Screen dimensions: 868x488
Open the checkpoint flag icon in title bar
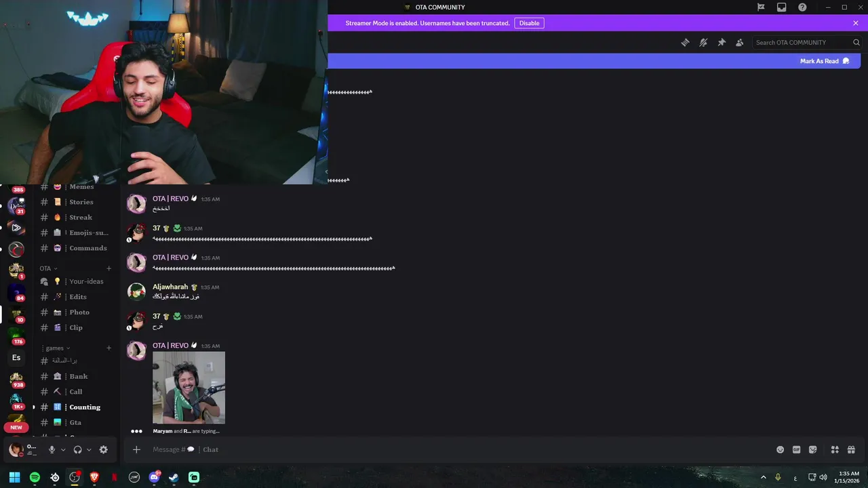click(761, 7)
